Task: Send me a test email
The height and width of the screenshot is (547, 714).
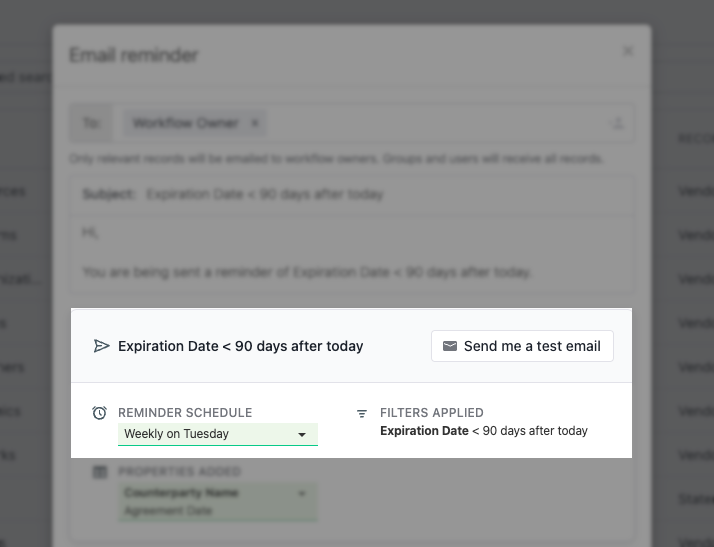Action: (x=522, y=346)
